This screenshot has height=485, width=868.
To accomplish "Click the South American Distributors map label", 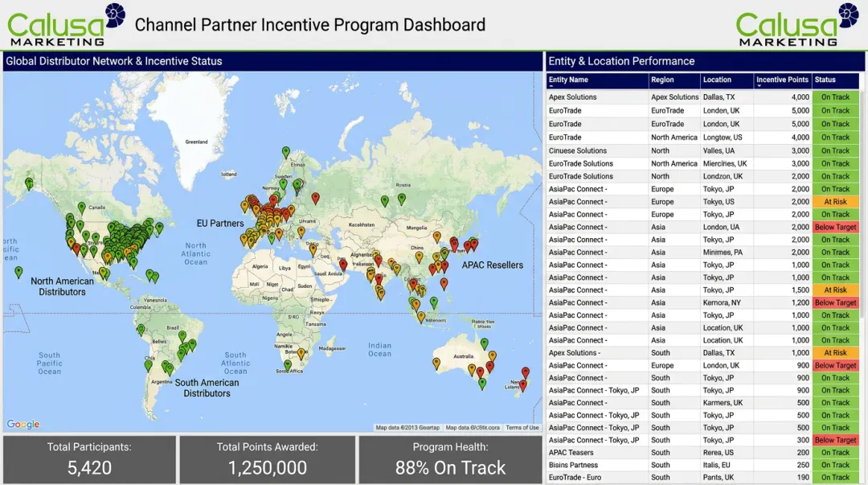I will (x=207, y=388).
